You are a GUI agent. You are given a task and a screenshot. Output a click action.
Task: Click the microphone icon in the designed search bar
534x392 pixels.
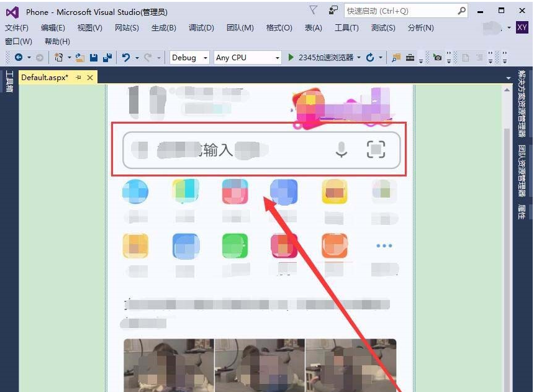(342, 149)
